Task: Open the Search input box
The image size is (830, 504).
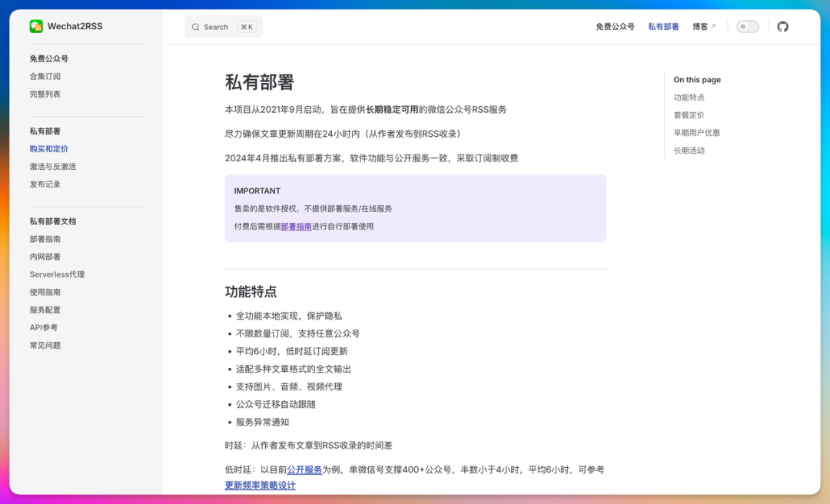Action: [x=223, y=27]
